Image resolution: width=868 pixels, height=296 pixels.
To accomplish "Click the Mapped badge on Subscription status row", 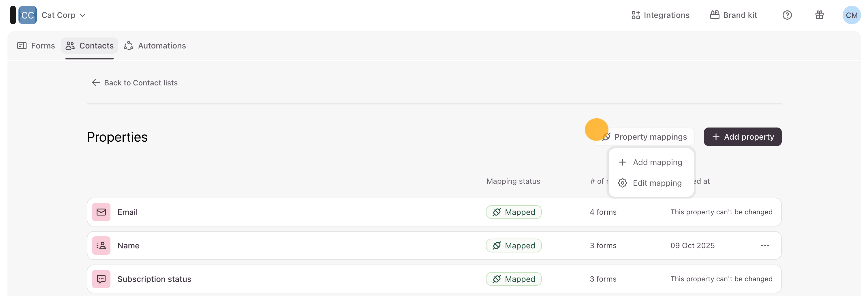I will pos(514,279).
